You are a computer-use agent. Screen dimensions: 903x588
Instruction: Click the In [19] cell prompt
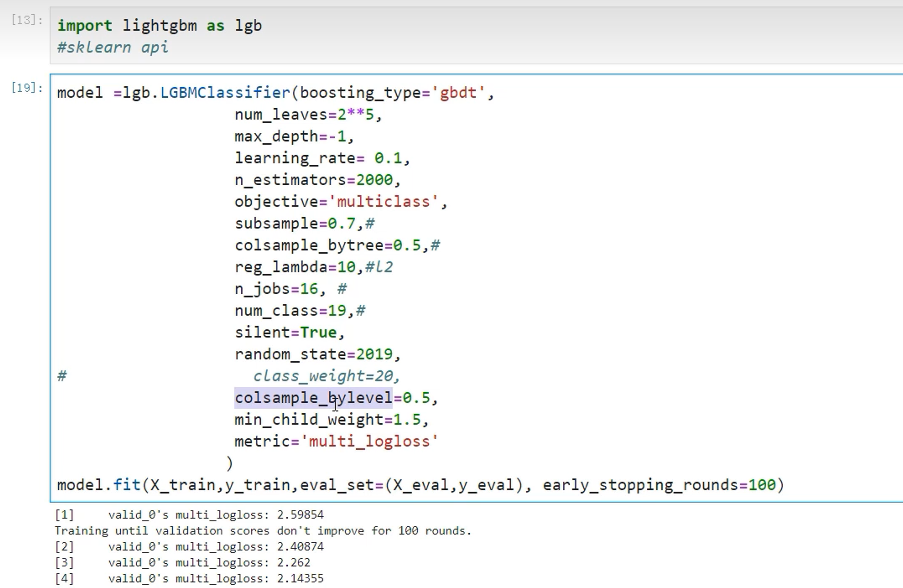pos(27,88)
